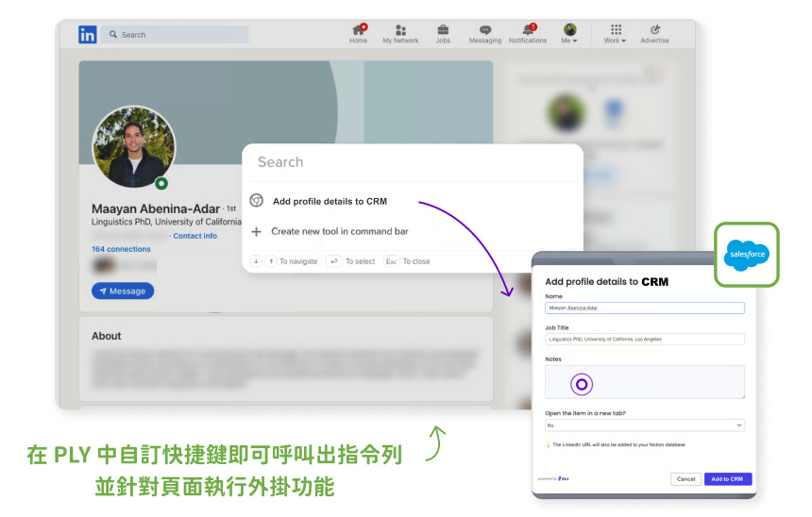Screen dimensions: 812x517
Task: Click the green online status badge
Action: (x=161, y=183)
